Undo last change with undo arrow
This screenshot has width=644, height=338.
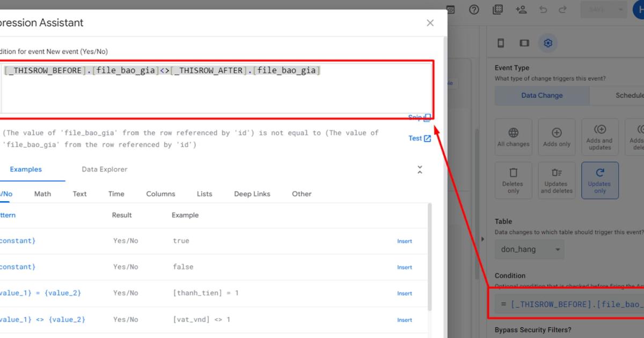pyautogui.click(x=543, y=10)
